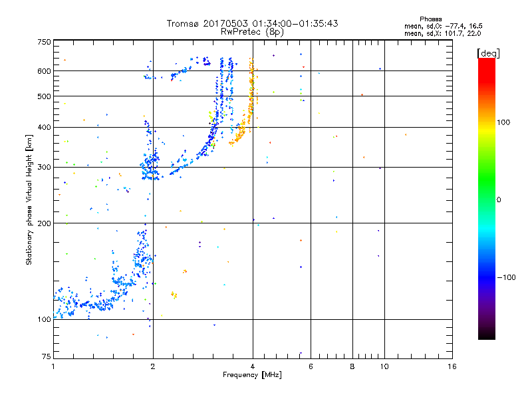This screenshot has height=399, width=532.
Task: Click the '75' height axis tick label
Action: click(47, 356)
